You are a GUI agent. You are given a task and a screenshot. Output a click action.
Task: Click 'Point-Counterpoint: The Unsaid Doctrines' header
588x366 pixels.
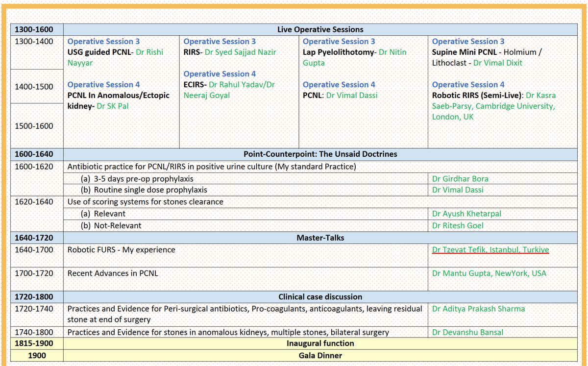pyautogui.click(x=320, y=154)
